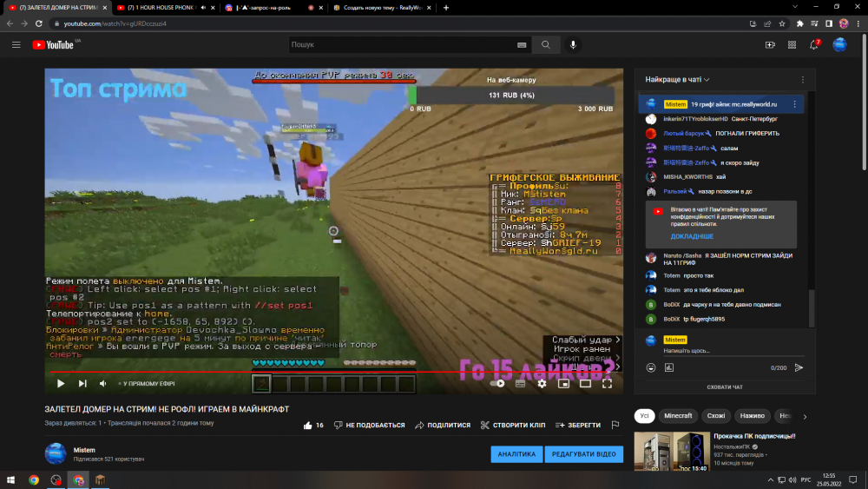Open АНАЛІТИКА for the video

(516, 454)
